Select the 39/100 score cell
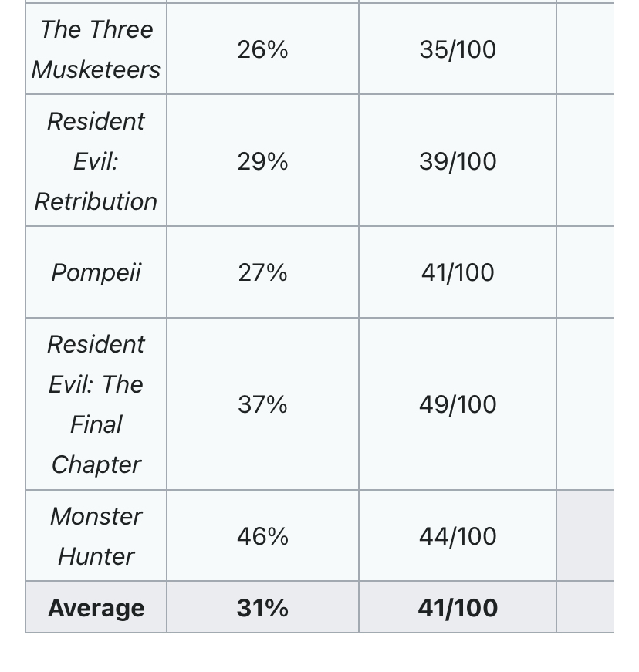639x672 pixels. 458,161
